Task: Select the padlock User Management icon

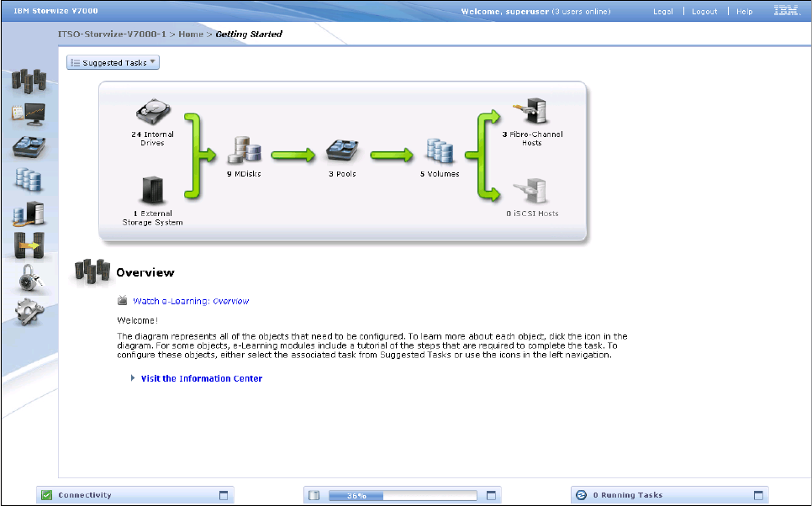Action: 28,278
